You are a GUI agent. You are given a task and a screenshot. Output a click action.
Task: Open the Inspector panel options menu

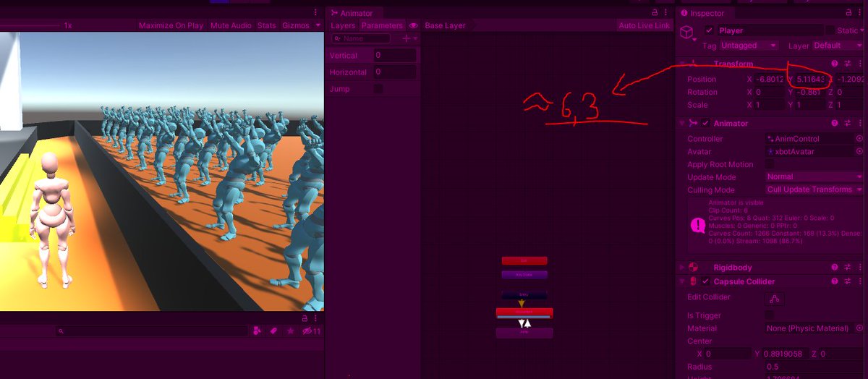(861, 13)
